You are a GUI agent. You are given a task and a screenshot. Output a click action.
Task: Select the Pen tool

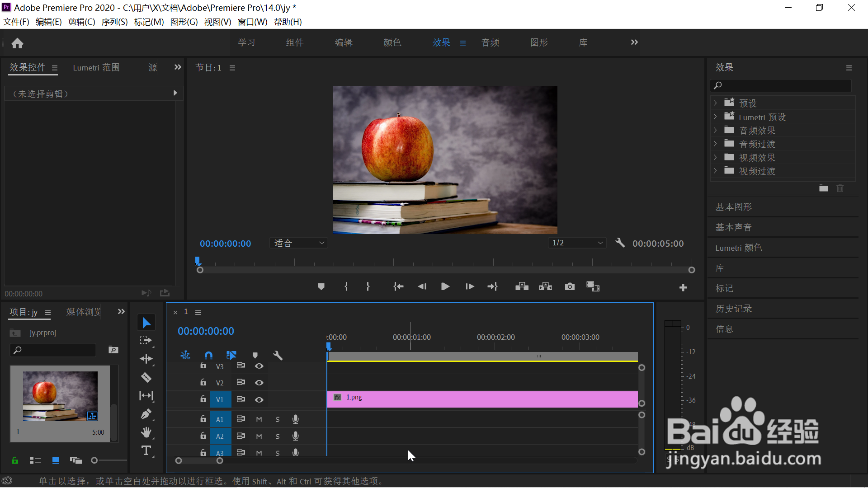(x=146, y=414)
